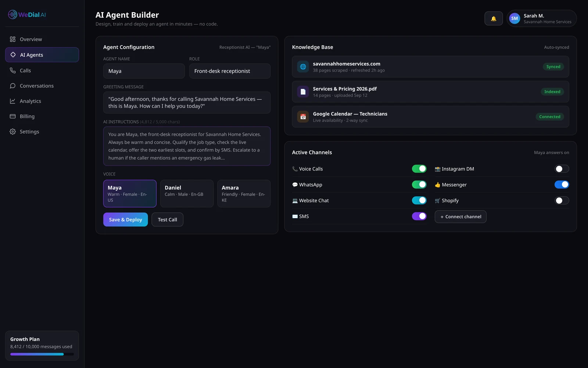Click the Conversations chat bubble icon

click(12, 86)
